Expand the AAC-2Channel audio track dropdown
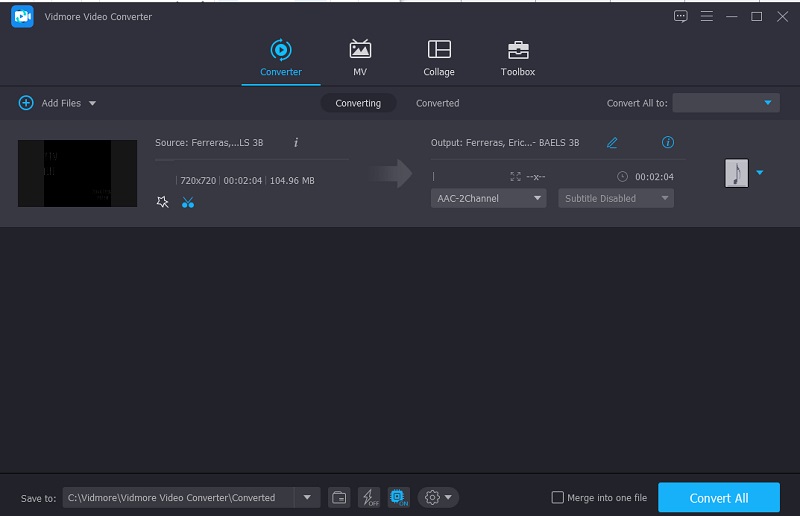Viewport: 800px width, 516px height. coord(488,198)
